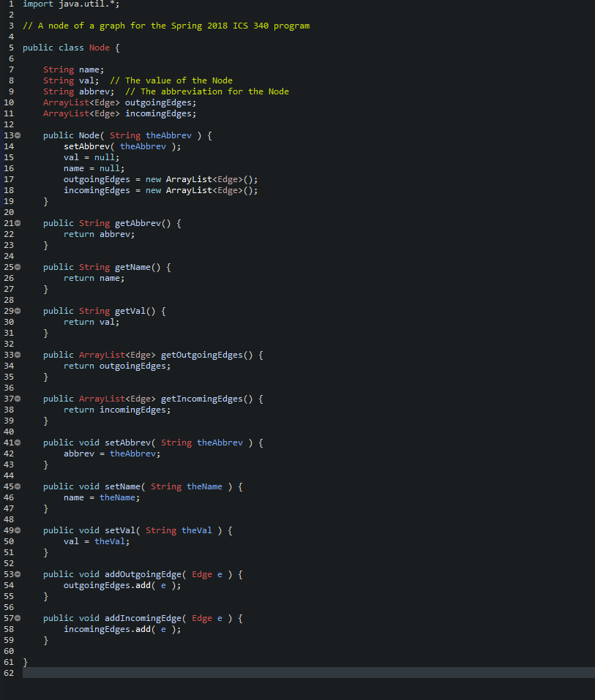
Task: Click the 'import java.util.*;' statement
Action: (71, 4)
